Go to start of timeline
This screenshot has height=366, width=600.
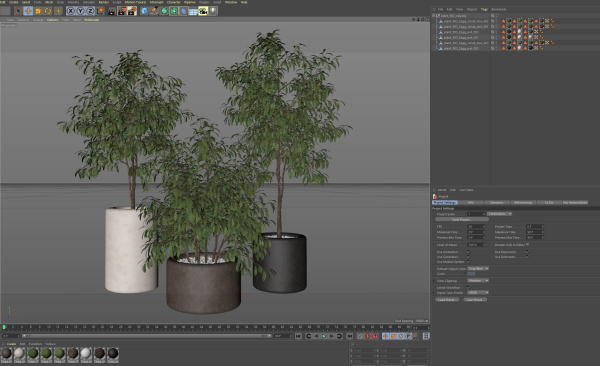click(298, 336)
